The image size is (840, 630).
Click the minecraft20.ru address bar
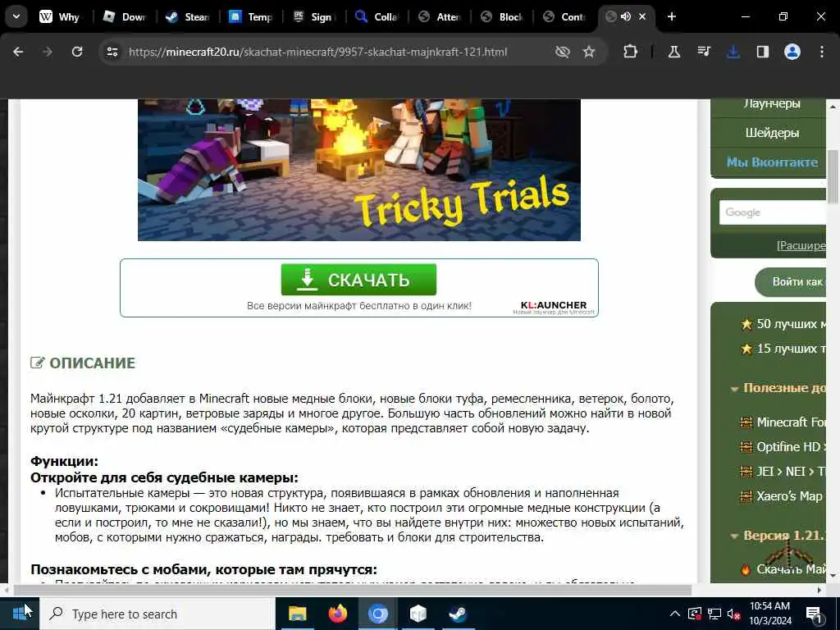point(317,52)
